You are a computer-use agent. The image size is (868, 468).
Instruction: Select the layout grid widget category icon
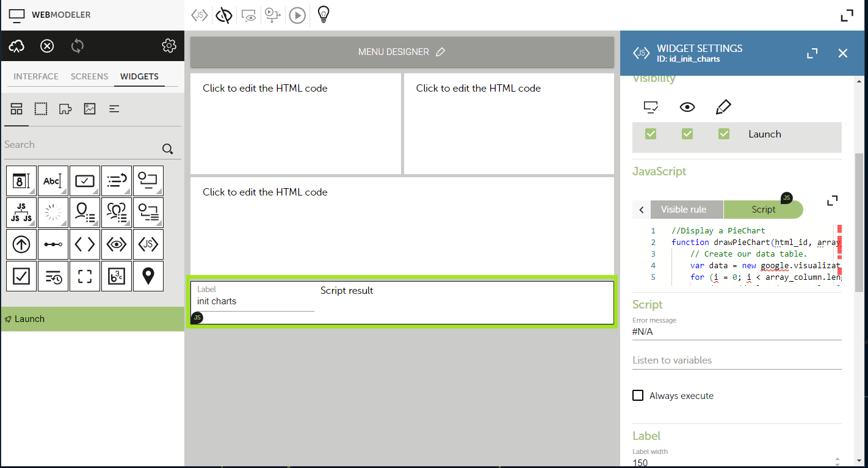[16, 109]
